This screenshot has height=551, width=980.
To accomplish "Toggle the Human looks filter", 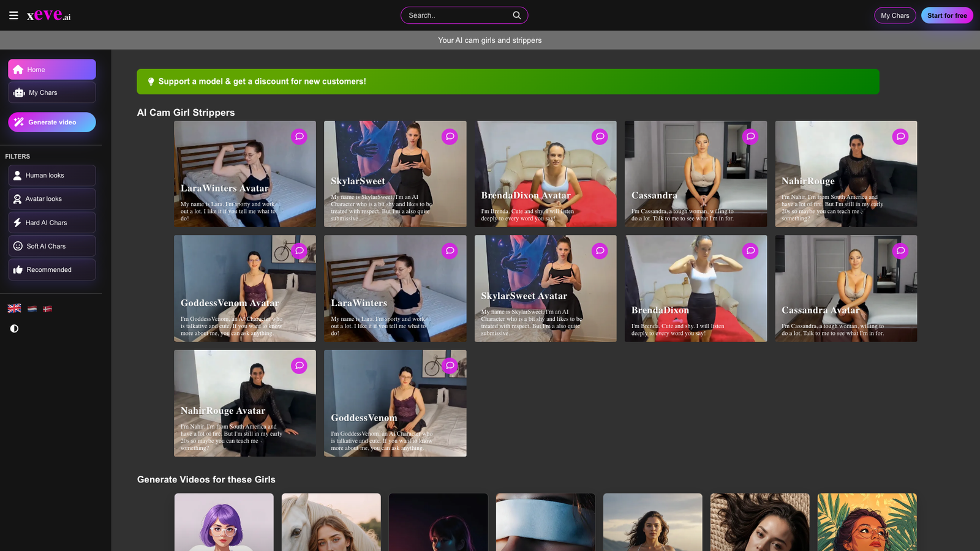I will pyautogui.click(x=52, y=176).
